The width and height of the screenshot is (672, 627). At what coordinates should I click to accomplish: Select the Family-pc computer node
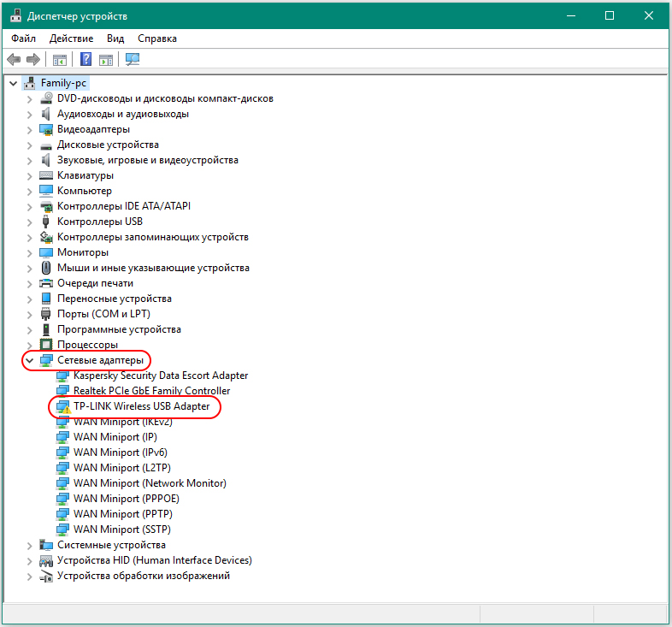coord(63,83)
